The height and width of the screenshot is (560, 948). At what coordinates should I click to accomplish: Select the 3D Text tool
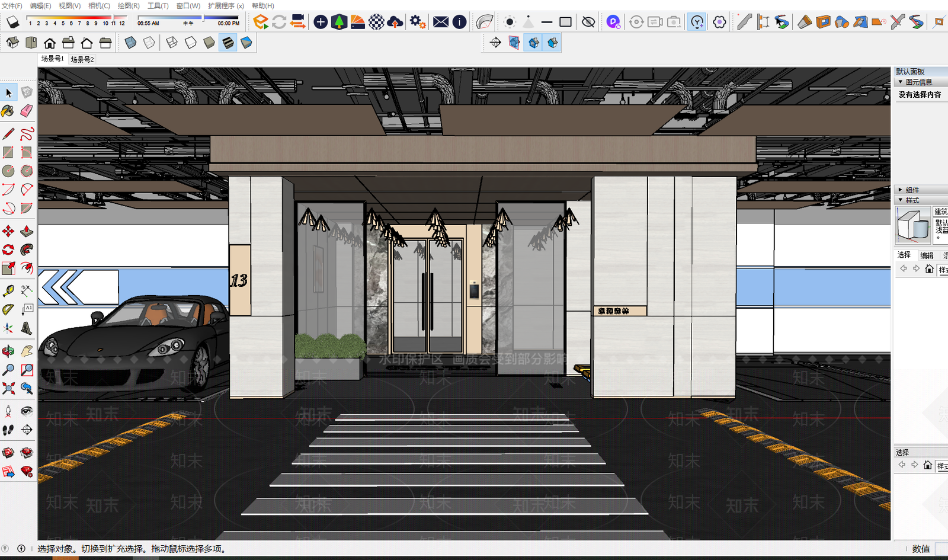pyautogui.click(x=27, y=328)
